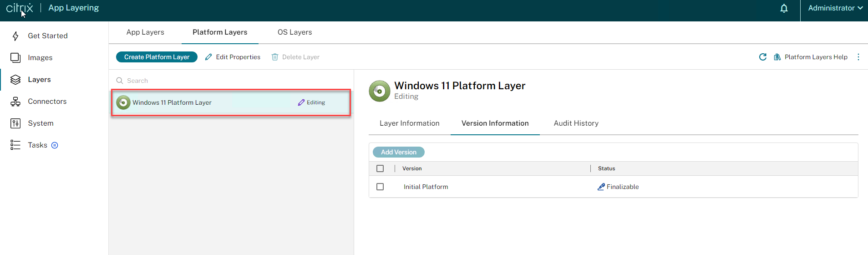Click the notification bell icon

(784, 8)
